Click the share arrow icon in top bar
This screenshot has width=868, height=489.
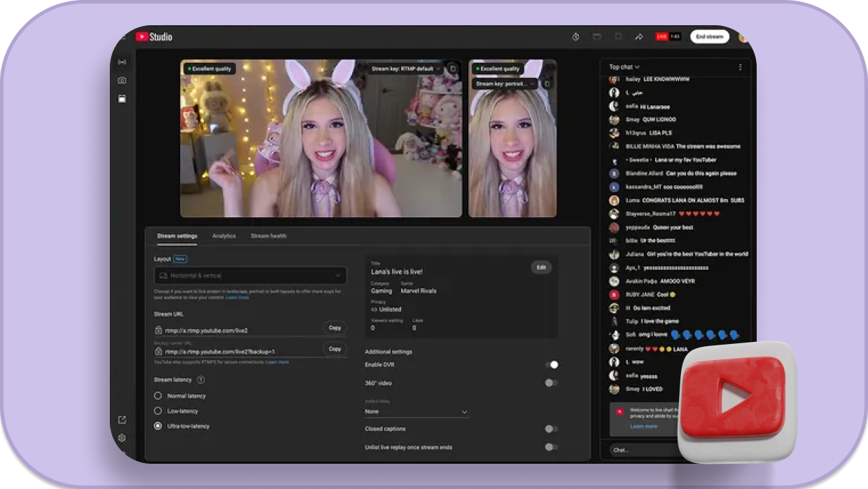pyautogui.click(x=638, y=37)
